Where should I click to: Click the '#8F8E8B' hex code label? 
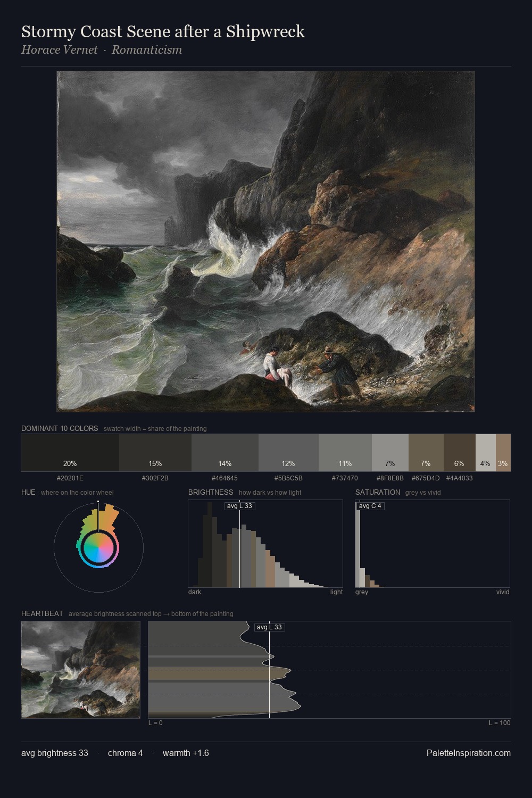click(x=390, y=478)
